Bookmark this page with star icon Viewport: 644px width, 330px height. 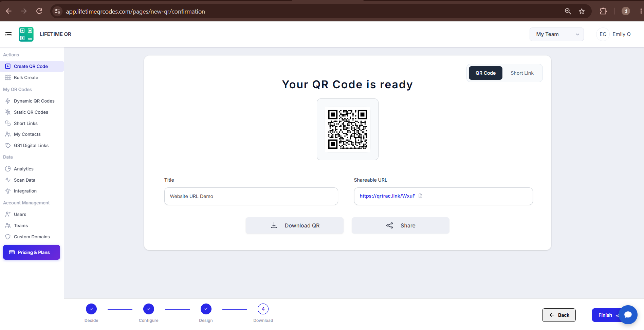[x=582, y=11]
